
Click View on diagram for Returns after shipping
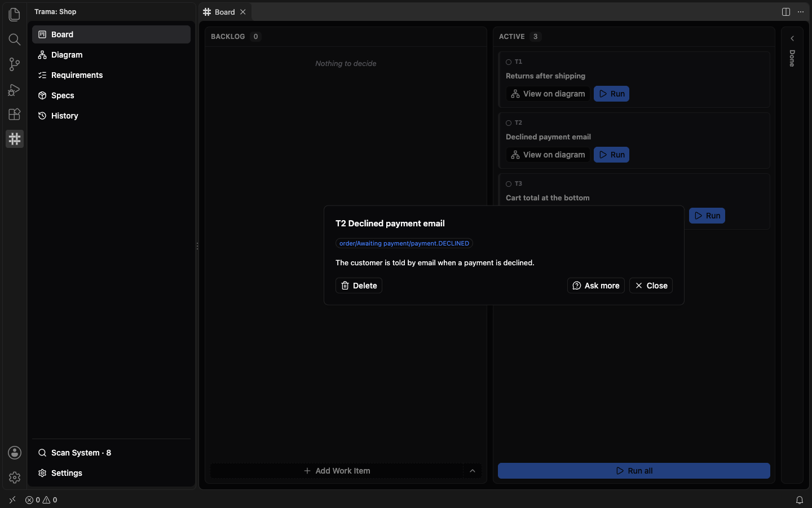point(548,94)
